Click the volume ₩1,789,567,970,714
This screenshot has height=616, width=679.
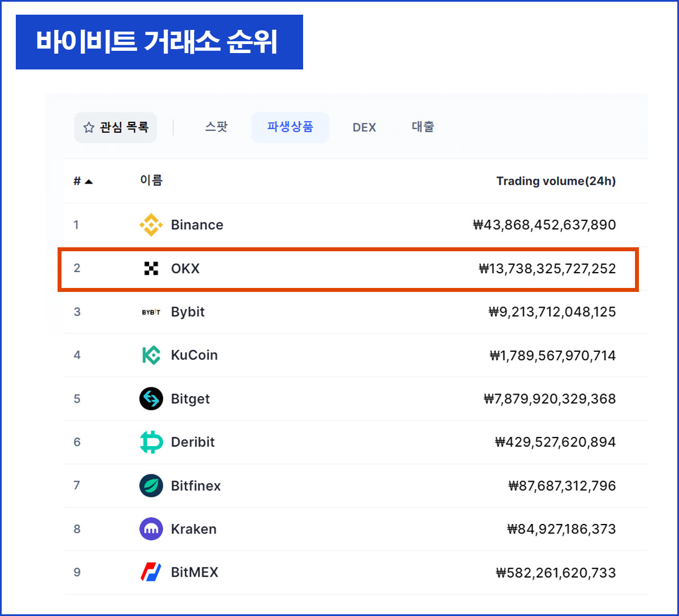point(553,356)
